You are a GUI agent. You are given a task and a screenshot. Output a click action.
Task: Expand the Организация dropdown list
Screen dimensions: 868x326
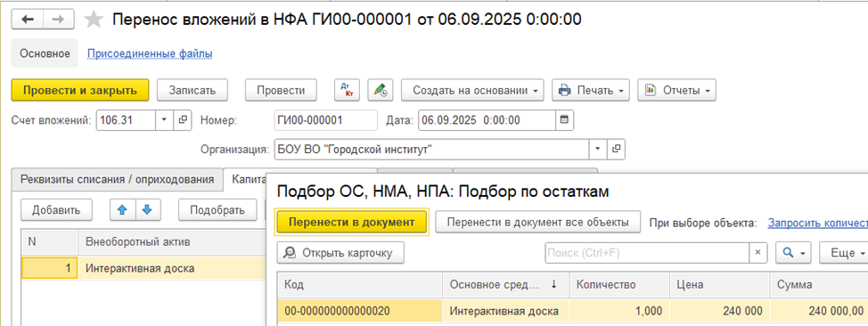tap(598, 150)
